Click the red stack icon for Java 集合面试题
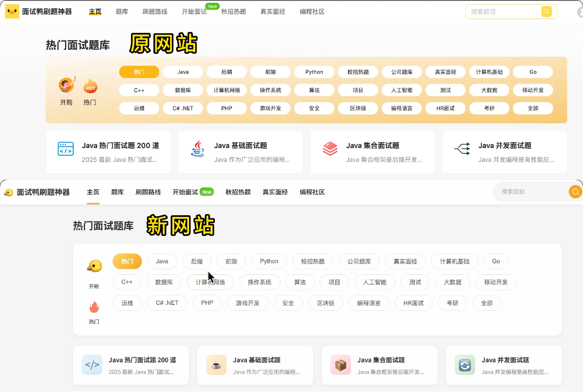Screen dimensions: 583x392 point(330,149)
